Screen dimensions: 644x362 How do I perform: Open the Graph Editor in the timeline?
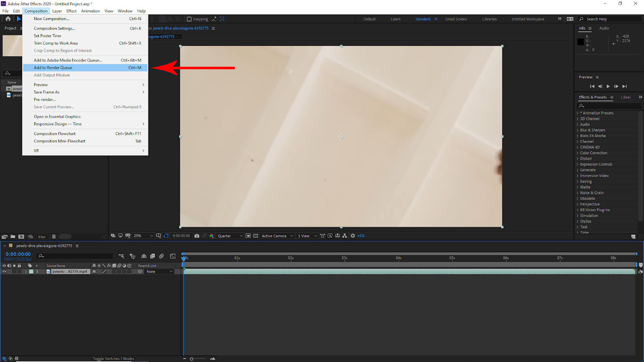173,256
